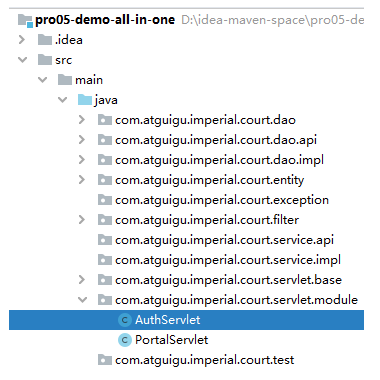This screenshot has height=380, width=380.
Task: Click the .idea folder icon
Action: click(x=45, y=40)
